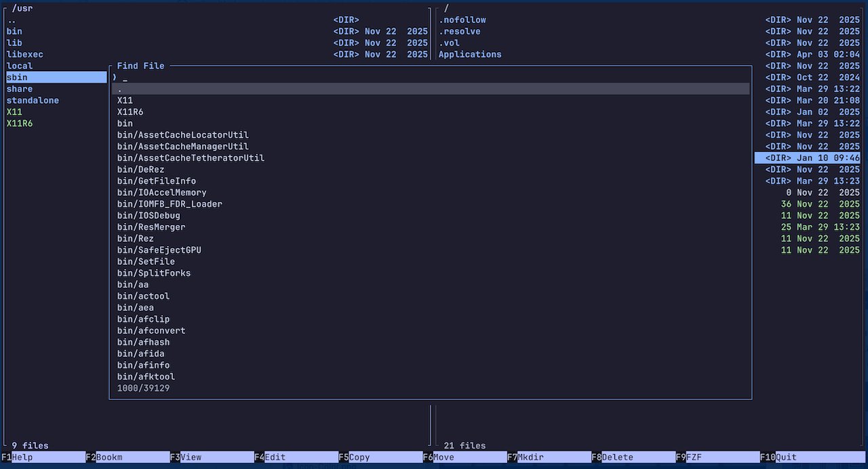
Task: Click the F10 Quit function key
Action: click(x=812, y=457)
